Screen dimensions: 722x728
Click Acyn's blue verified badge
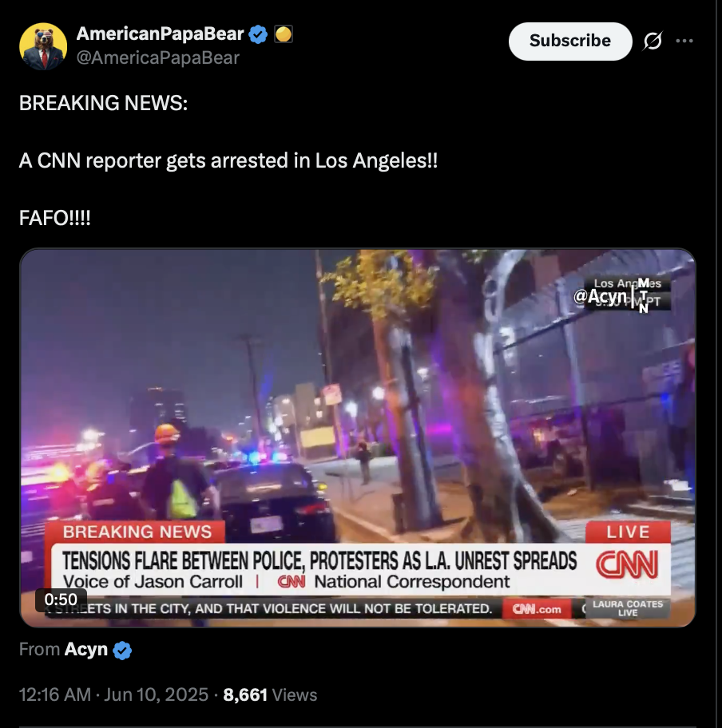coord(122,650)
